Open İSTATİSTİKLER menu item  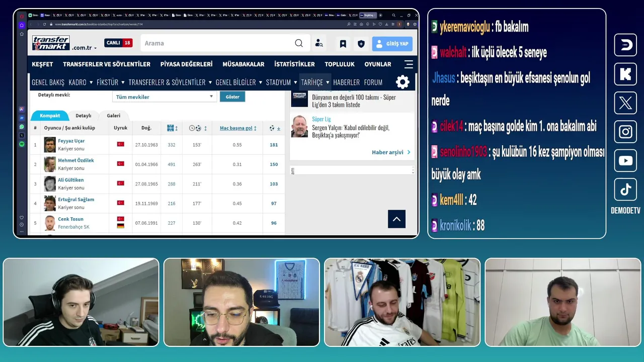(294, 64)
